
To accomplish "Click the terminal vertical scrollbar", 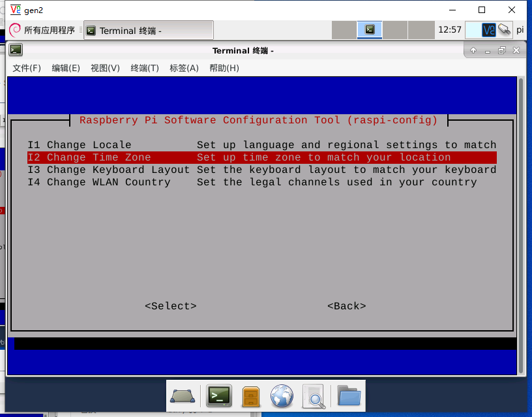I will pyautogui.click(x=521, y=226).
